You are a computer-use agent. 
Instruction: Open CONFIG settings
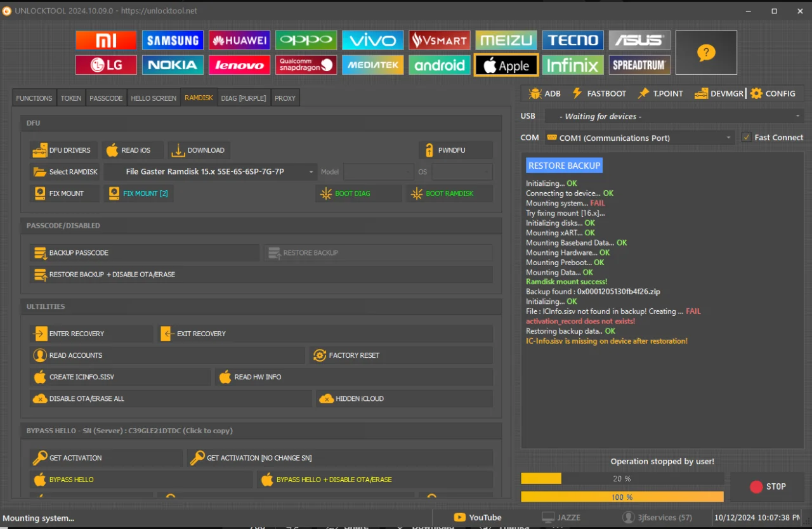pos(772,93)
